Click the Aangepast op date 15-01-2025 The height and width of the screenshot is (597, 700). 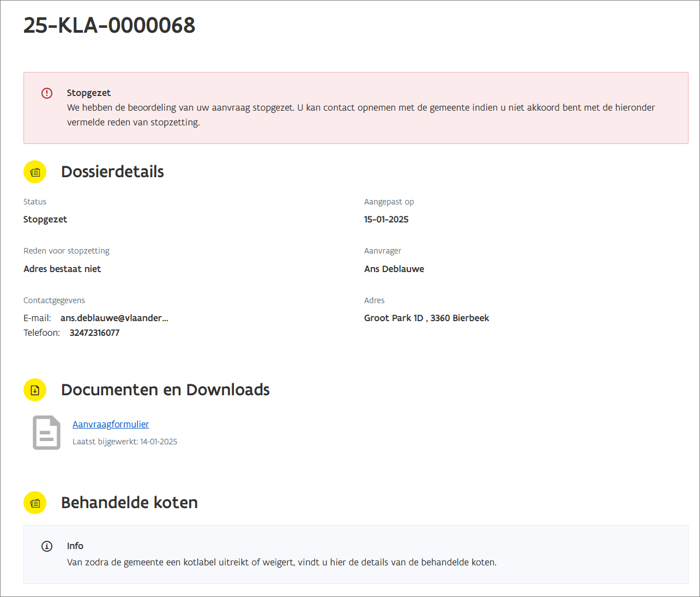(x=386, y=219)
